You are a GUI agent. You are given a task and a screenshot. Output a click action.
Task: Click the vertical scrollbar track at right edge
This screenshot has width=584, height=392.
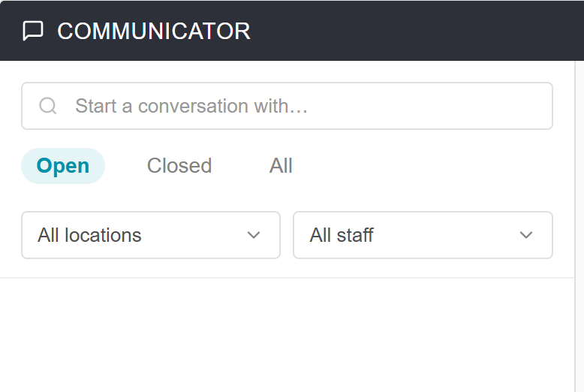pos(579,226)
